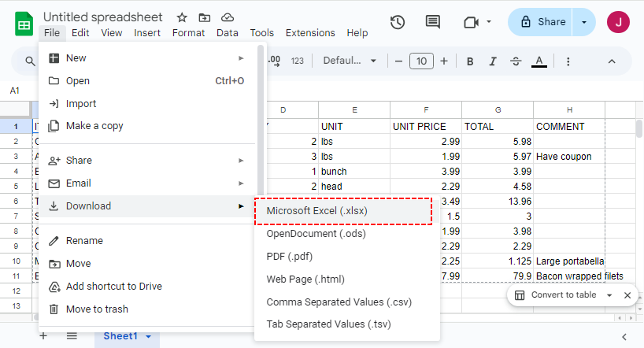Click the Untitled spreadsheet title
Image resolution: width=644 pixels, height=348 pixels.
102,17
